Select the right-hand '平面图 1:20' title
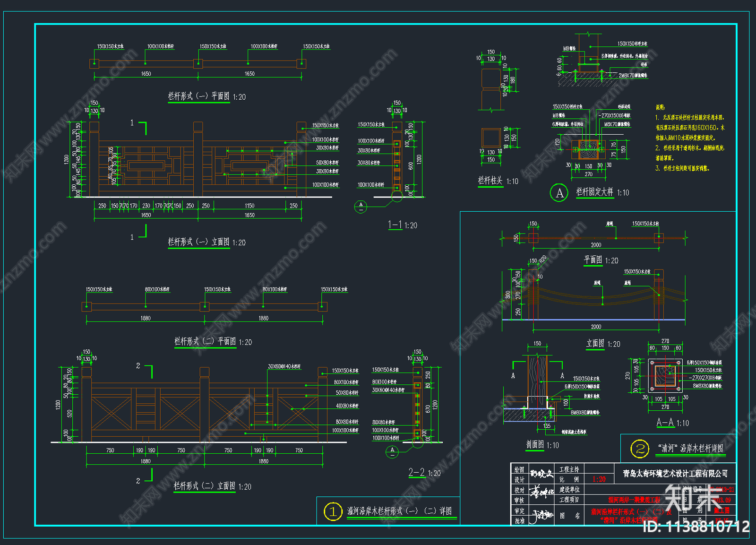Screen dimensions: 756x545 [601, 260]
